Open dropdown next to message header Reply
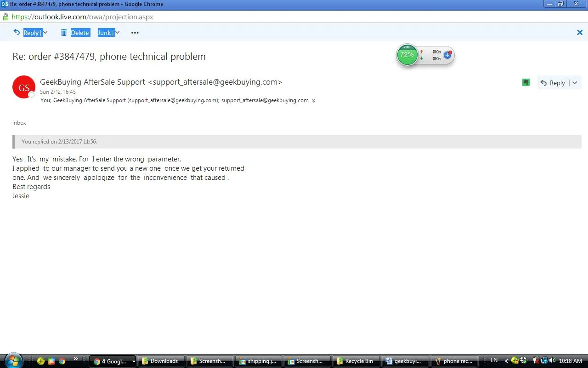This screenshot has height=368, width=588. pyautogui.click(x=575, y=83)
